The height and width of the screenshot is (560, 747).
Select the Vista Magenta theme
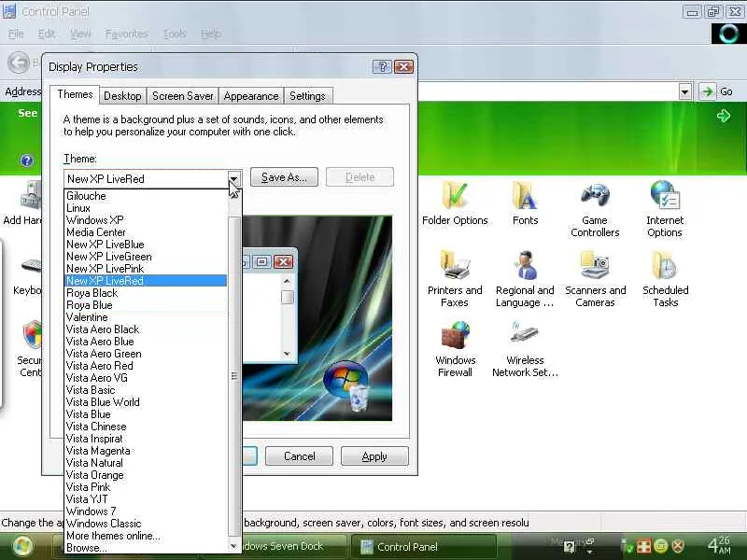(146, 451)
